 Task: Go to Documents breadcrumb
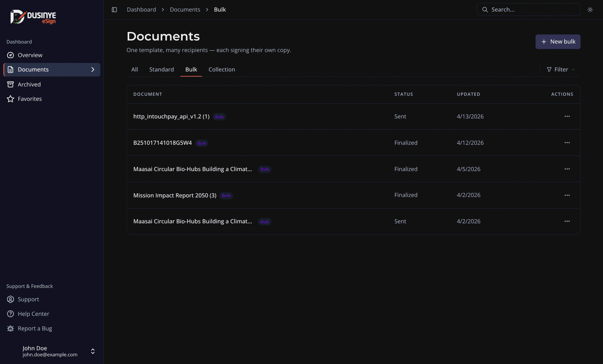185,10
